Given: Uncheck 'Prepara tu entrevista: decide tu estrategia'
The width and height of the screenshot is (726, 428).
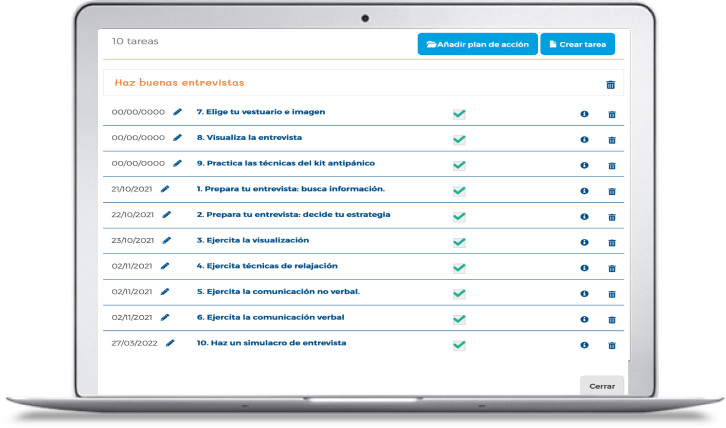Looking at the screenshot, I should [x=459, y=216].
